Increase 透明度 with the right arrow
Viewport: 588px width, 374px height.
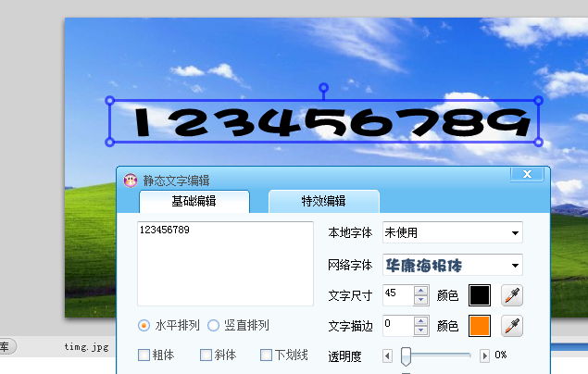pos(484,355)
